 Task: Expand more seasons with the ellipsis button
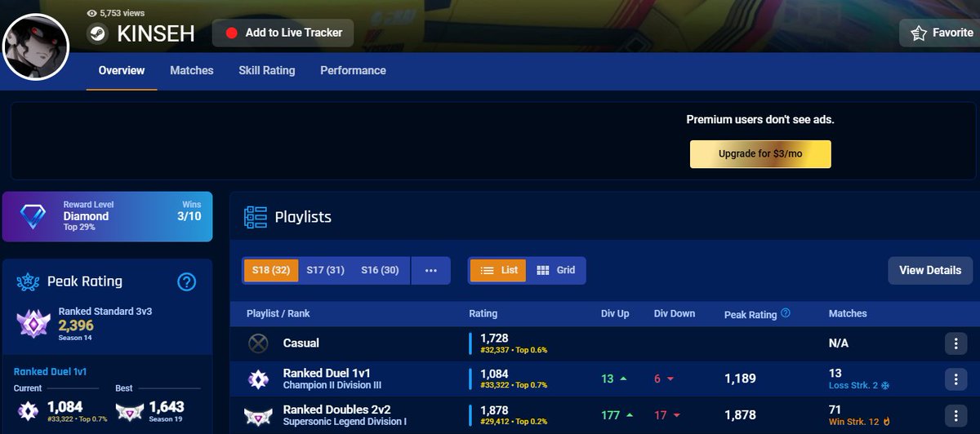(x=431, y=270)
